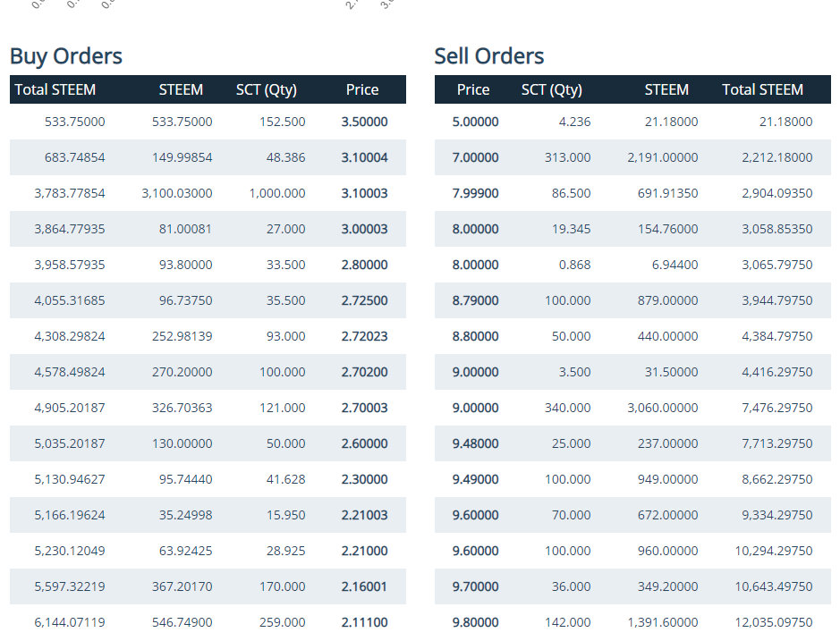Viewport: 840px width, 641px height.
Task: Click STEEM value 2,191.00000
Action: tap(663, 157)
